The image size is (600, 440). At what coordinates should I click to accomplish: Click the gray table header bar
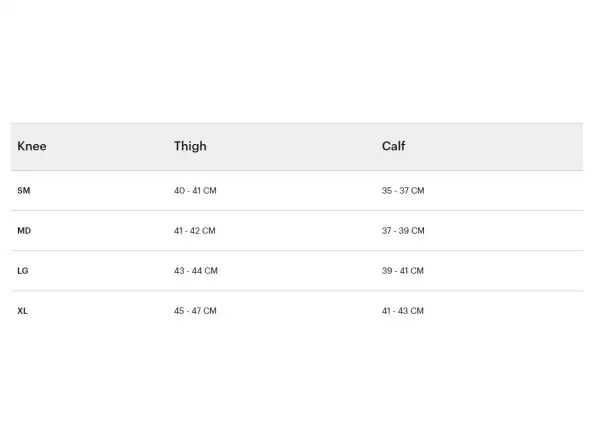(297, 147)
